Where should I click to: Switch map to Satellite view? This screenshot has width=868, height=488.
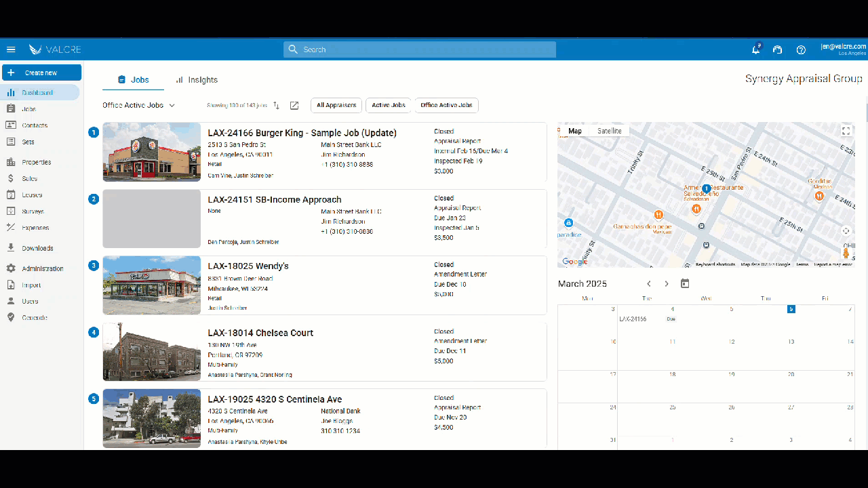click(610, 131)
